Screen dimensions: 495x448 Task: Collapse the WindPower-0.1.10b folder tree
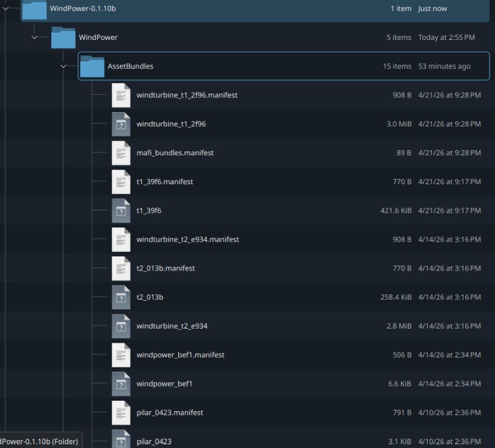[6, 8]
